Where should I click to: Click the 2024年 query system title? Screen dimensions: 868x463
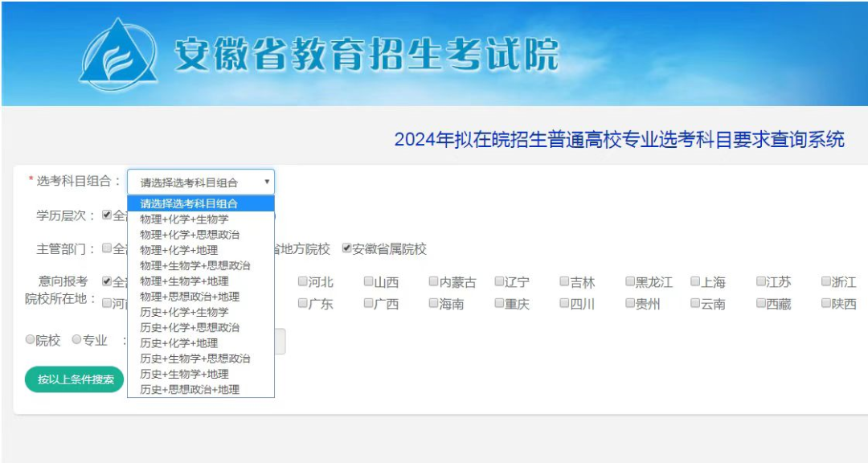point(619,139)
